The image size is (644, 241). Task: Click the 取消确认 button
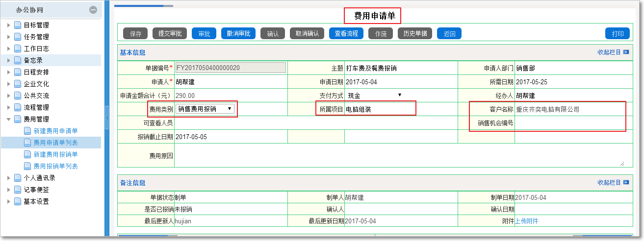[307, 33]
